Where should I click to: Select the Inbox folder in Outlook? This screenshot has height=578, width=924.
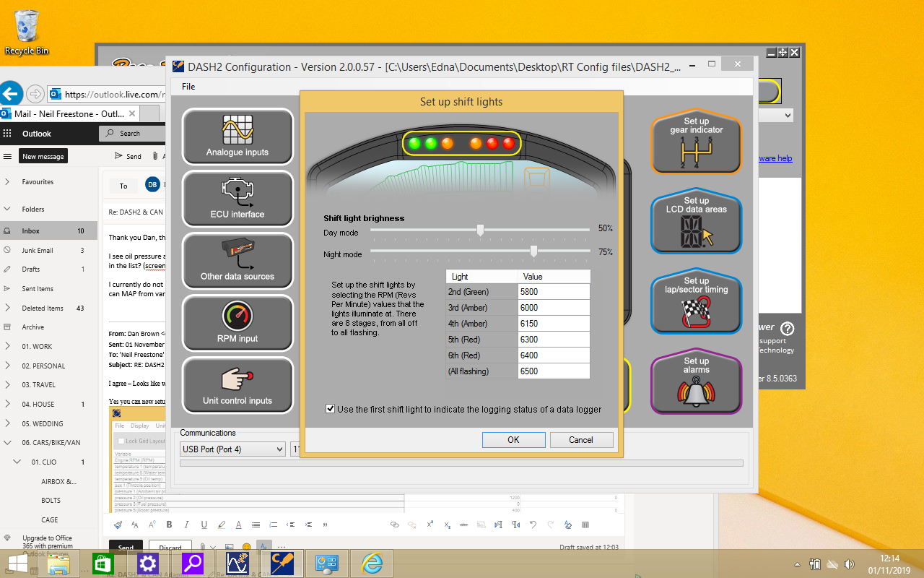tap(30, 231)
